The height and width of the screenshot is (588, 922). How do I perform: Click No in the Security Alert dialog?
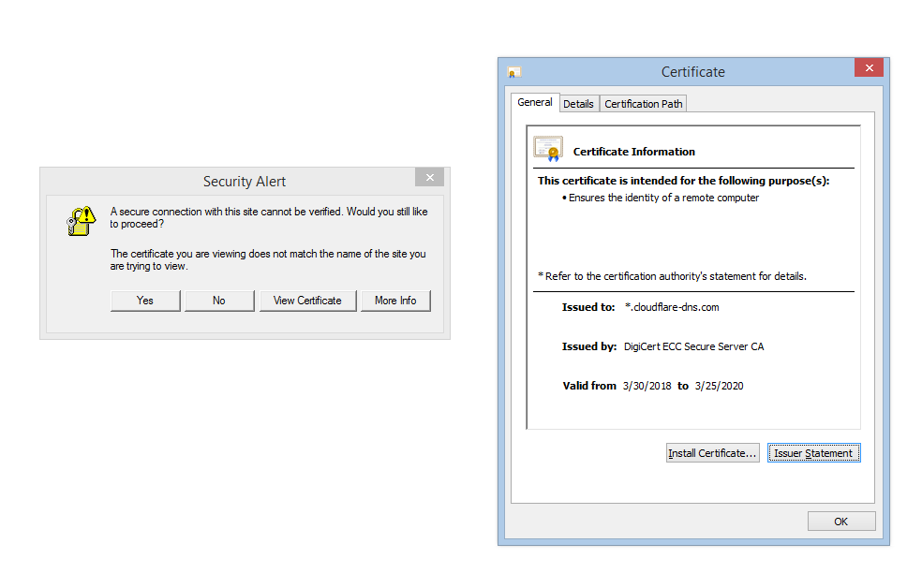pyautogui.click(x=219, y=301)
